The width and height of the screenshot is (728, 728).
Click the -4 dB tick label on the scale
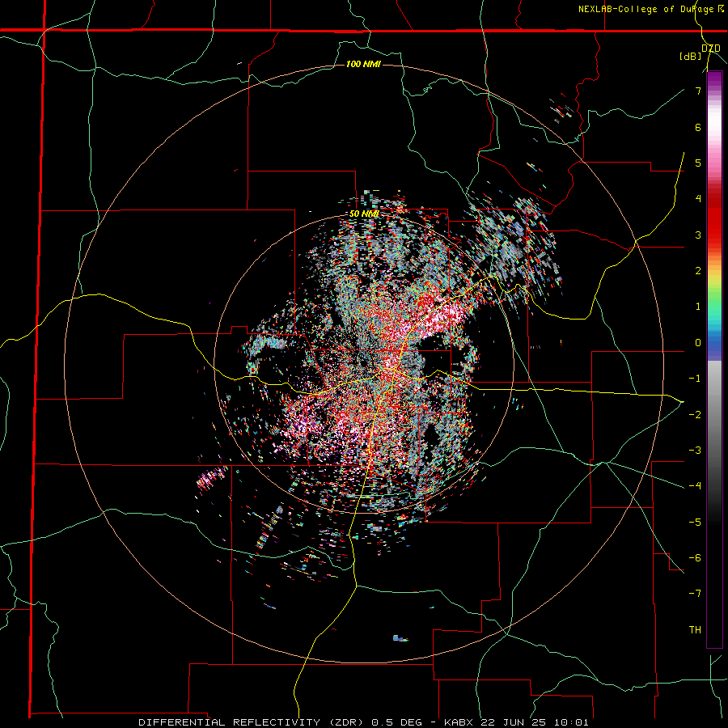coord(695,486)
